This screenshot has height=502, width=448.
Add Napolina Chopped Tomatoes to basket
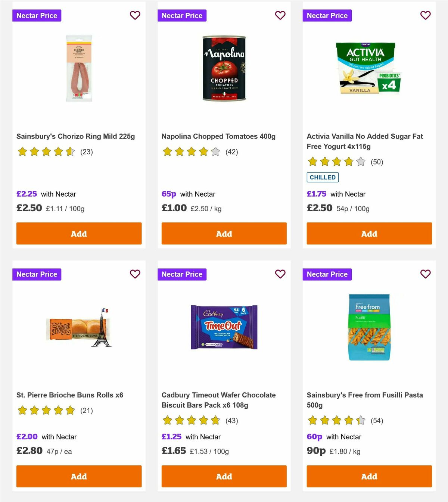[224, 233]
